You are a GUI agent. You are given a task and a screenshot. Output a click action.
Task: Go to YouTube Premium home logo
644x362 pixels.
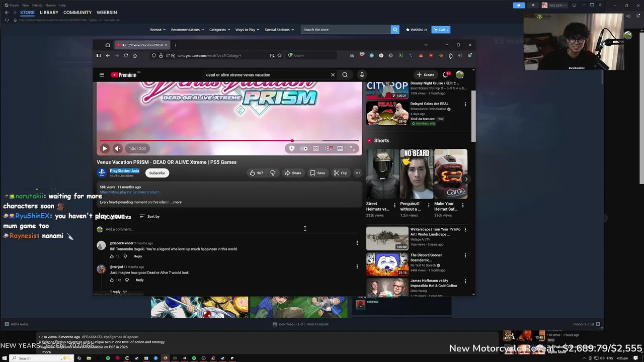pyautogui.click(x=124, y=75)
